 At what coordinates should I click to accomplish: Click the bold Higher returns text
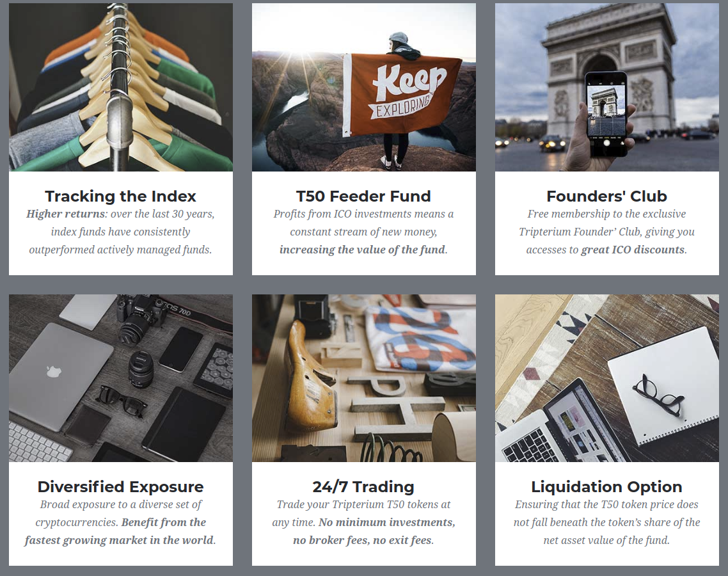[65, 214]
